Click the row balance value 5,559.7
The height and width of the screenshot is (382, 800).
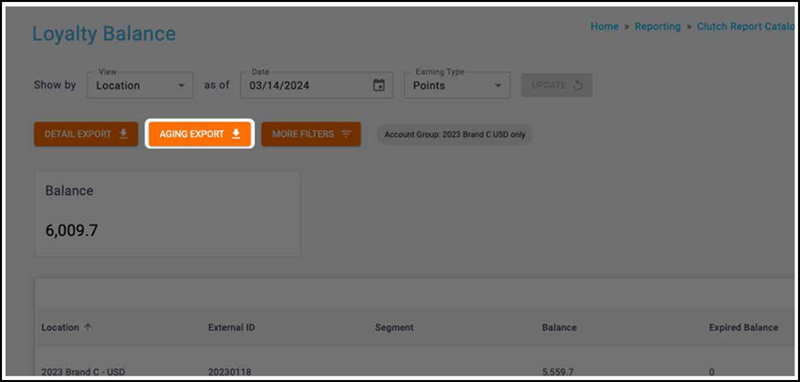pyautogui.click(x=559, y=372)
